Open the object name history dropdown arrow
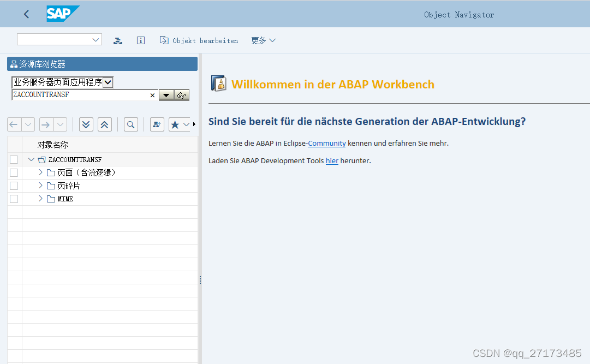The width and height of the screenshot is (590, 364). (x=166, y=96)
